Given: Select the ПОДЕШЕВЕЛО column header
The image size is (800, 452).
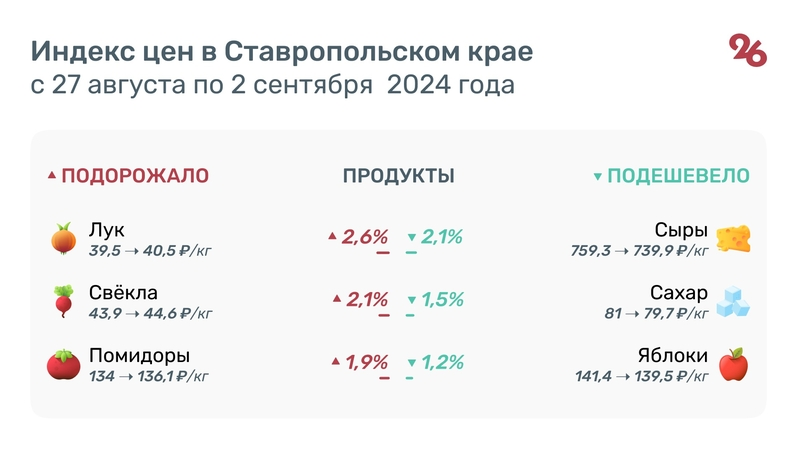Looking at the screenshot, I should [x=678, y=176].
